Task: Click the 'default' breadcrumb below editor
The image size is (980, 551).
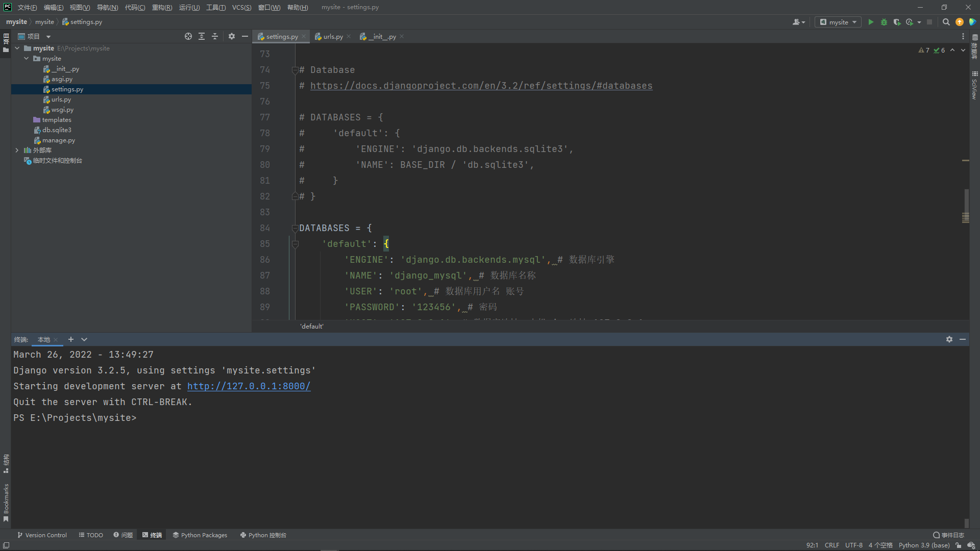Action: (x=311, y=326)
